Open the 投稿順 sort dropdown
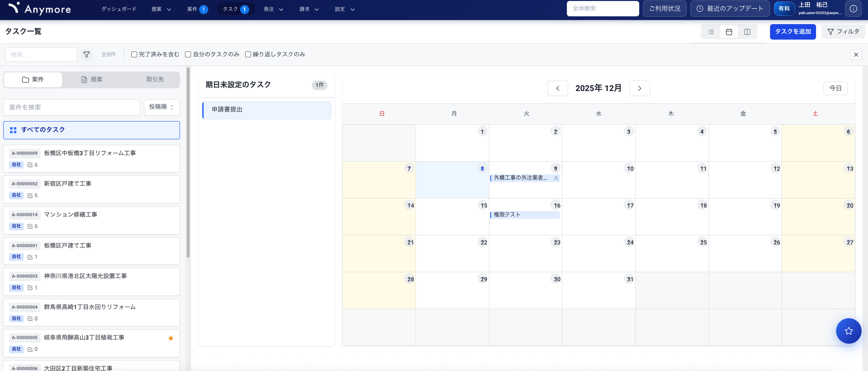This screenshot has width=868, height=371. [162, 107]
